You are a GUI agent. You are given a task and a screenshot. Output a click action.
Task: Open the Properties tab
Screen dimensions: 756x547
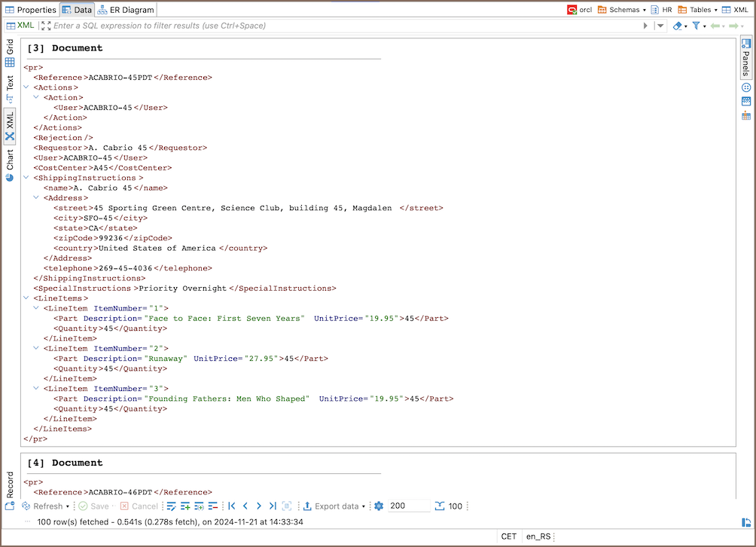[30, 10]
